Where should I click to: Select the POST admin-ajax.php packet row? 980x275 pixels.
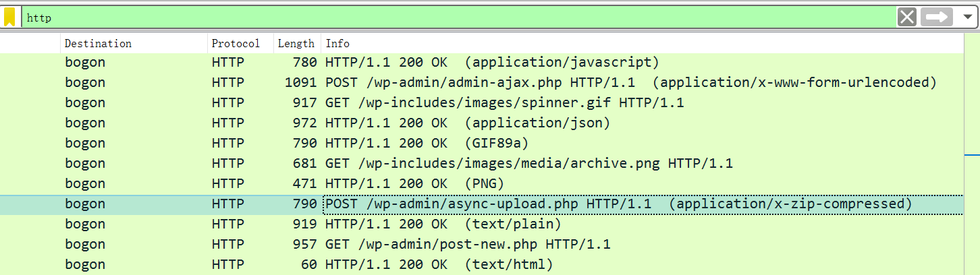(630, 82)
